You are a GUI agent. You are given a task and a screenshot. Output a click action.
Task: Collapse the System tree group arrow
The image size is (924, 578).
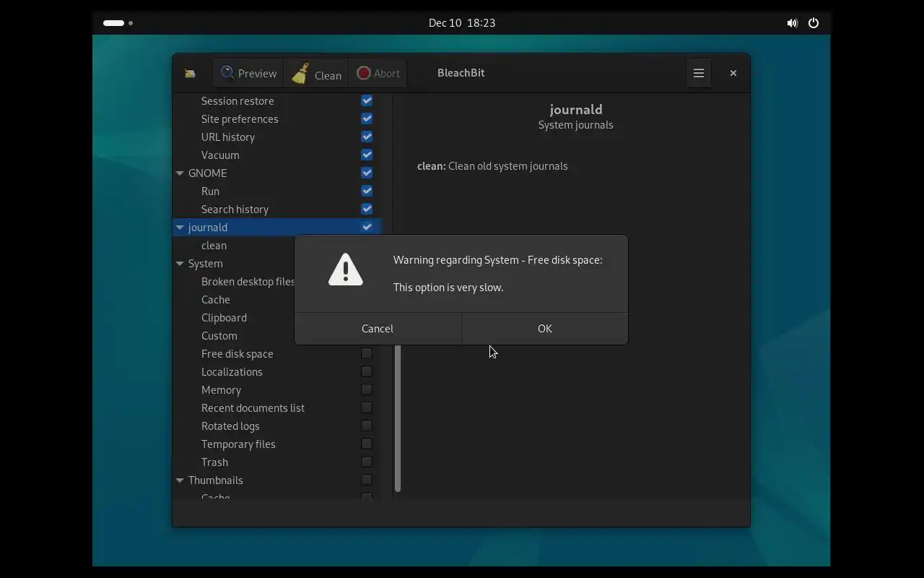[x=180, y=264]
